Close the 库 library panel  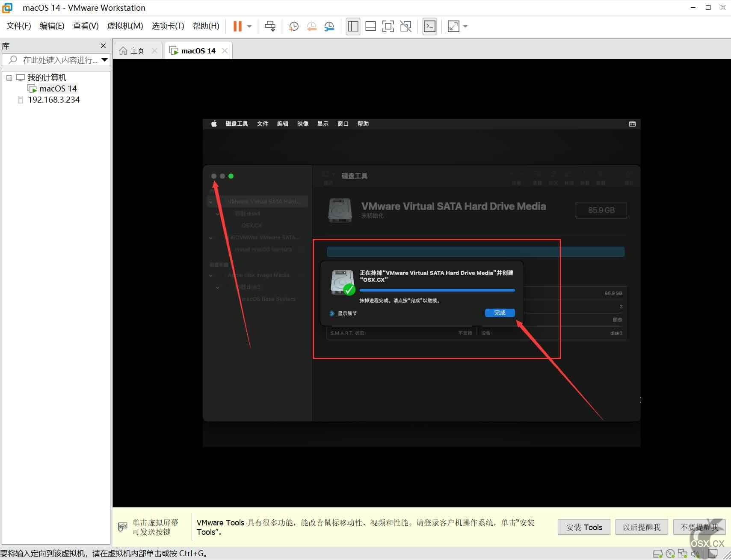coord(103,46)
